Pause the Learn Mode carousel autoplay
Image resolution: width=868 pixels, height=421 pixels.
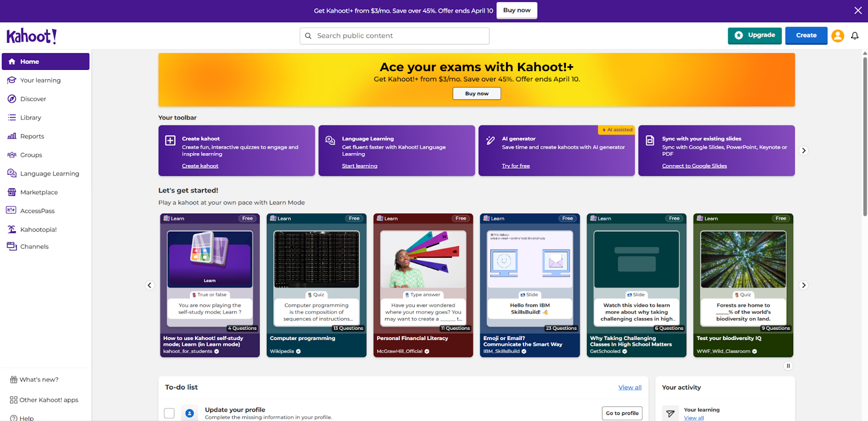click(x=788, y=366)
